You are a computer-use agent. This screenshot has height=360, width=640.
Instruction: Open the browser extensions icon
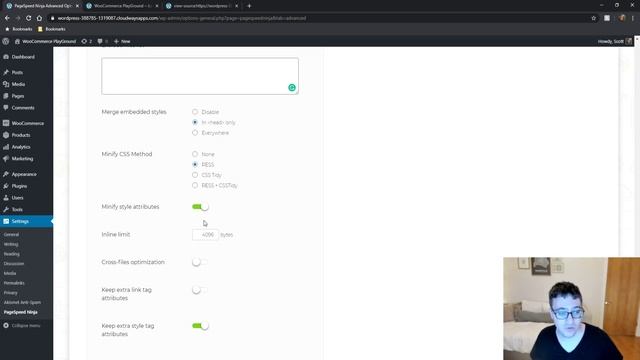(x=607, y=18)
